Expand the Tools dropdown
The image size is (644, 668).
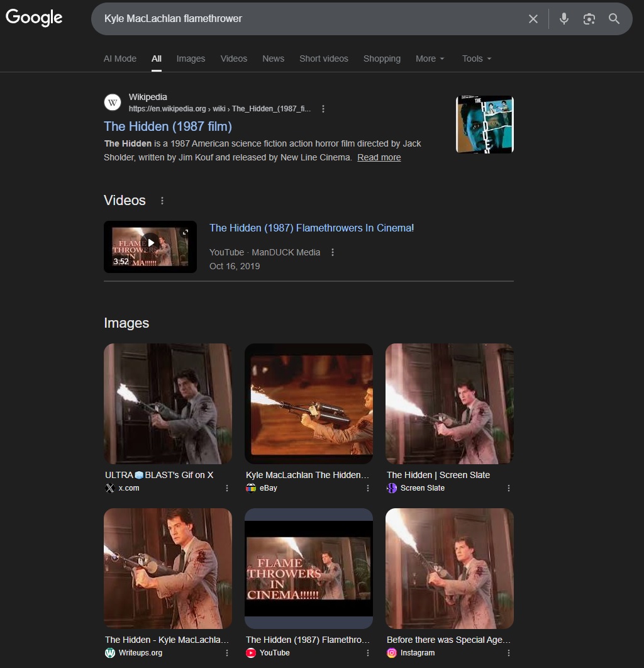click(x=477, y=58)
